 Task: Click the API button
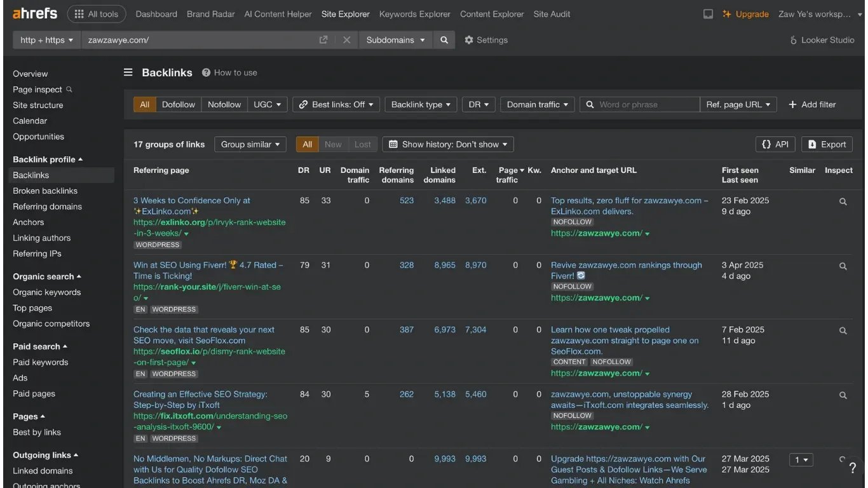pyautogui.click(x=776, y=144)
